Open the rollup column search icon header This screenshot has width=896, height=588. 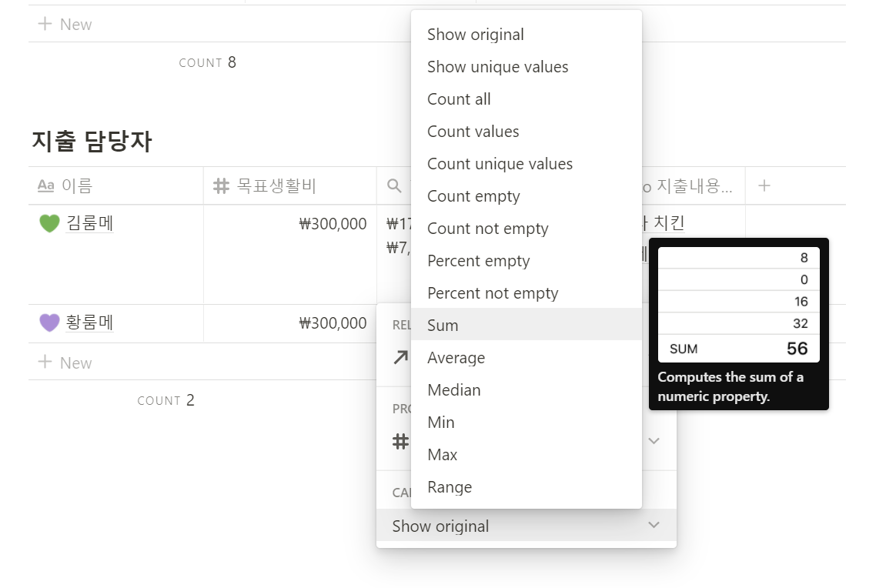pos(393,185)
